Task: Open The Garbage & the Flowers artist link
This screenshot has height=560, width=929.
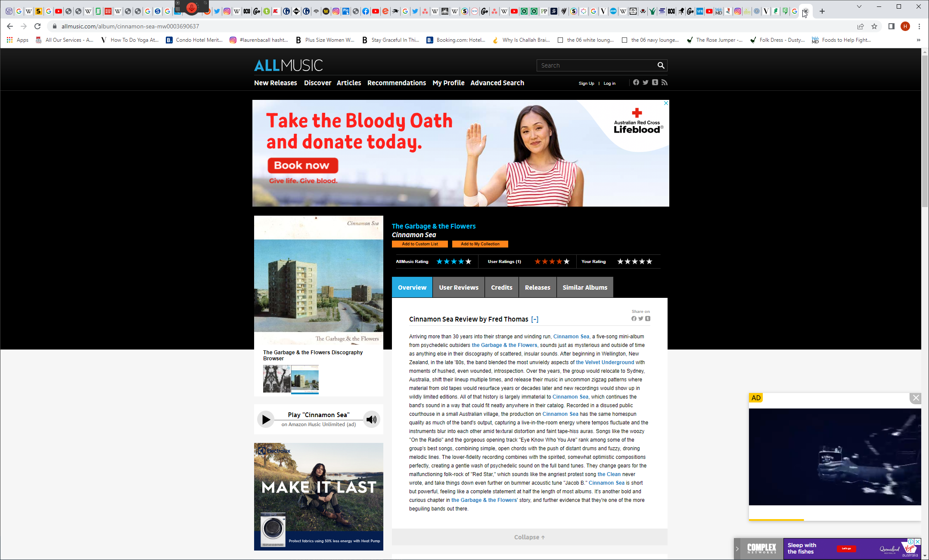Action: click(x=434, y=226)
